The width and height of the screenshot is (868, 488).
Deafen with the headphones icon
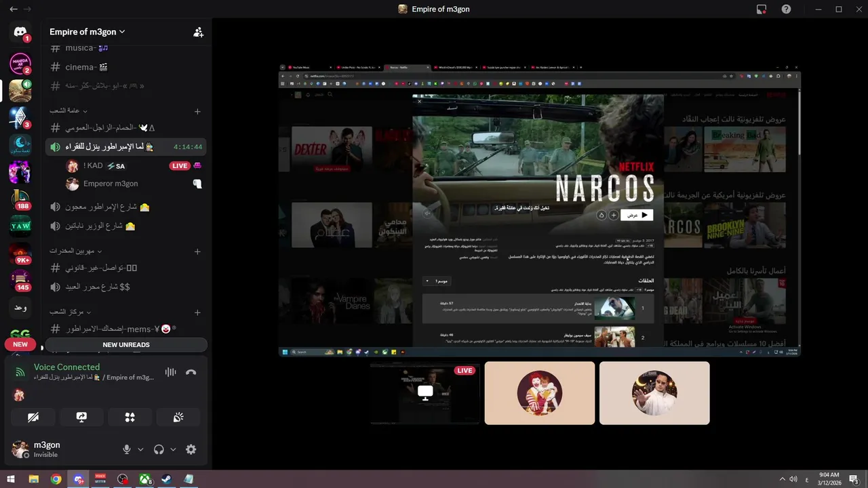click(x=159, y=449)
